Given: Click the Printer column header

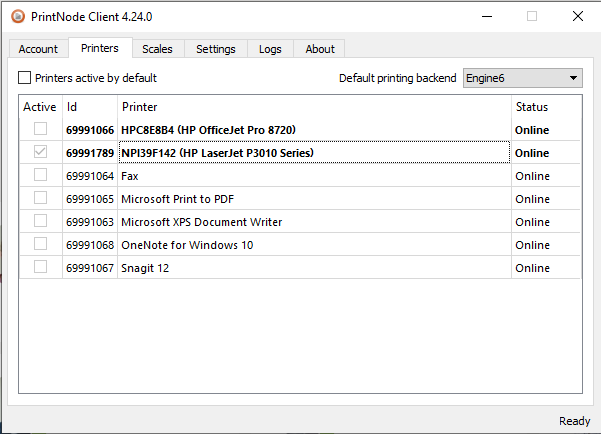Looking at the screenshot, I should [x=314, y=107].
